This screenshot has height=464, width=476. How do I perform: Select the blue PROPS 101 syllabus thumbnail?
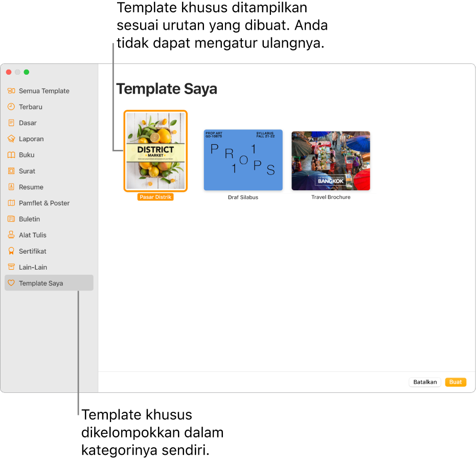point(243,160)
